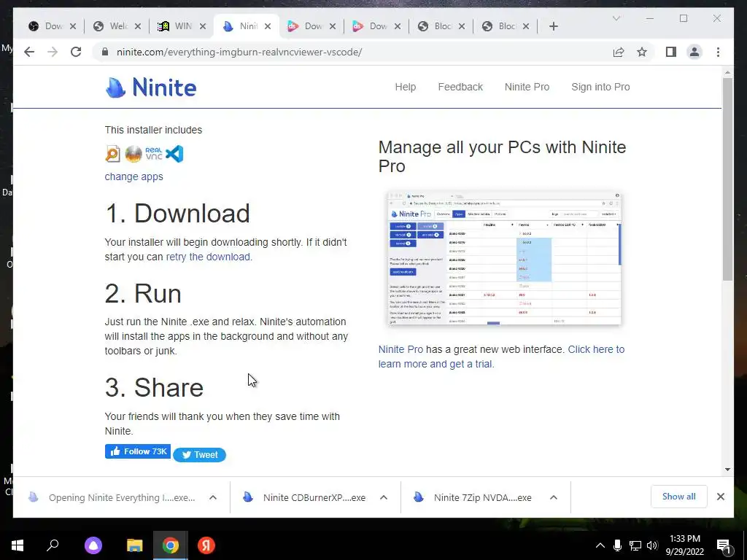The width and height of the screenshot is (747, 560).
Task: Open the tab search chevron
Action: coord(616,18)
